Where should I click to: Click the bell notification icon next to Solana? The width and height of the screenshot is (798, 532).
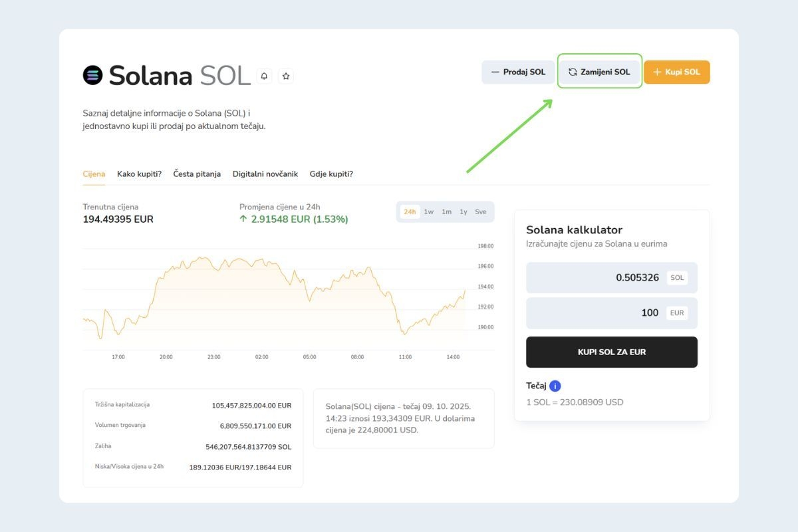coord(264,75)
